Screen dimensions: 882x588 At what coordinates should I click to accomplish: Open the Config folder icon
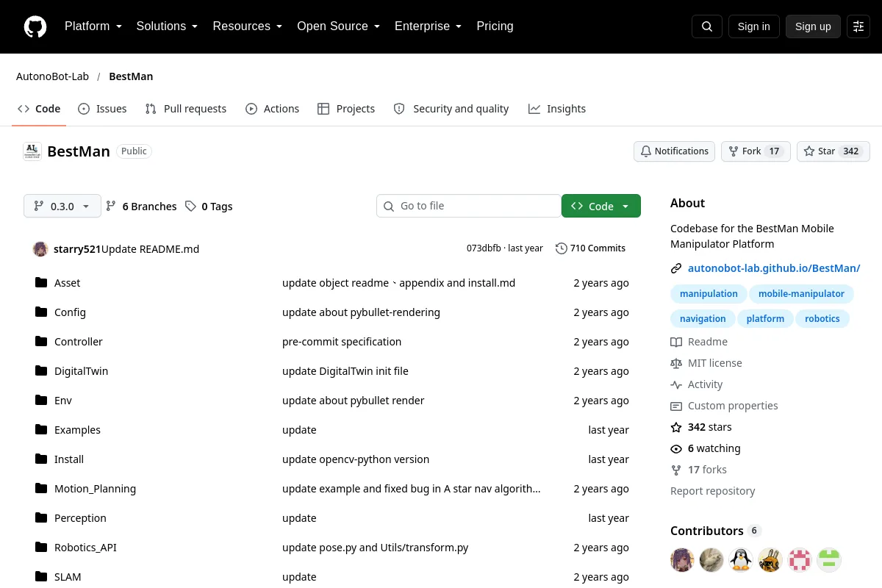pyautogui.click(x=41, y=312)
